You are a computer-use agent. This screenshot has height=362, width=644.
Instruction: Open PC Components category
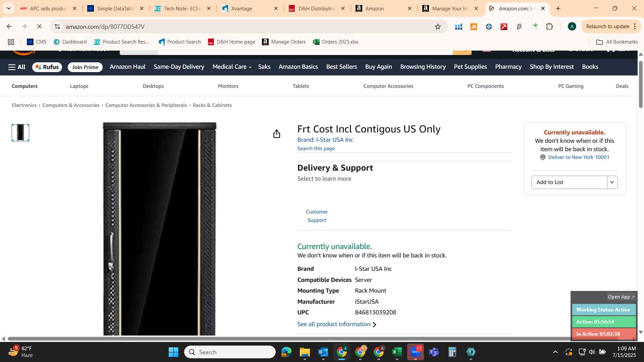tap(486, 86)
